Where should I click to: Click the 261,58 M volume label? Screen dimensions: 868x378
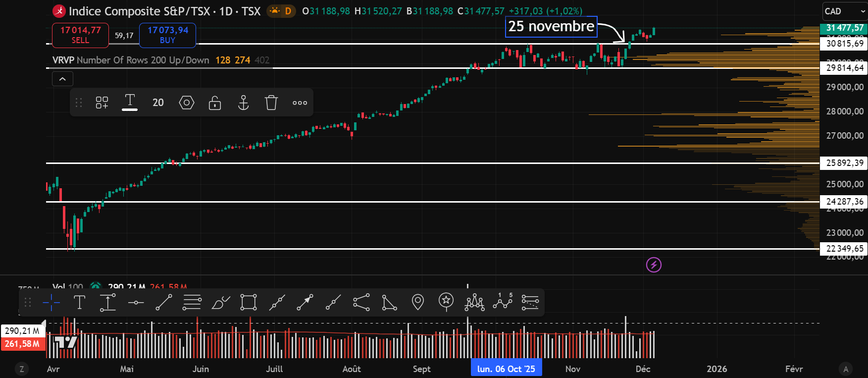click(22, 344)
